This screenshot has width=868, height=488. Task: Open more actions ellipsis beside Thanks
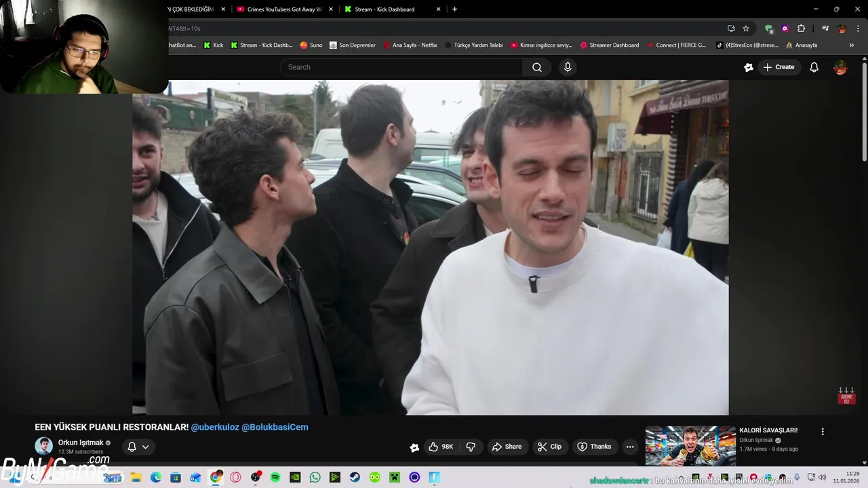click(630, 447)
